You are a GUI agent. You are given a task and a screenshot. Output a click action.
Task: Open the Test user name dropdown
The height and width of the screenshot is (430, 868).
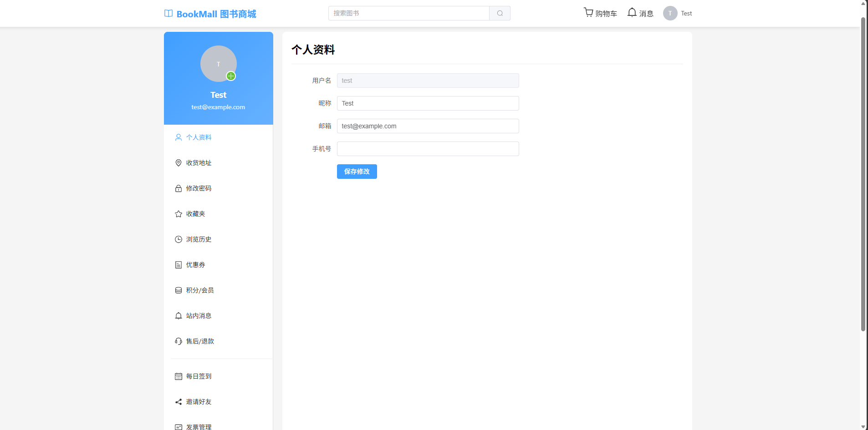(x=686, y=13)
